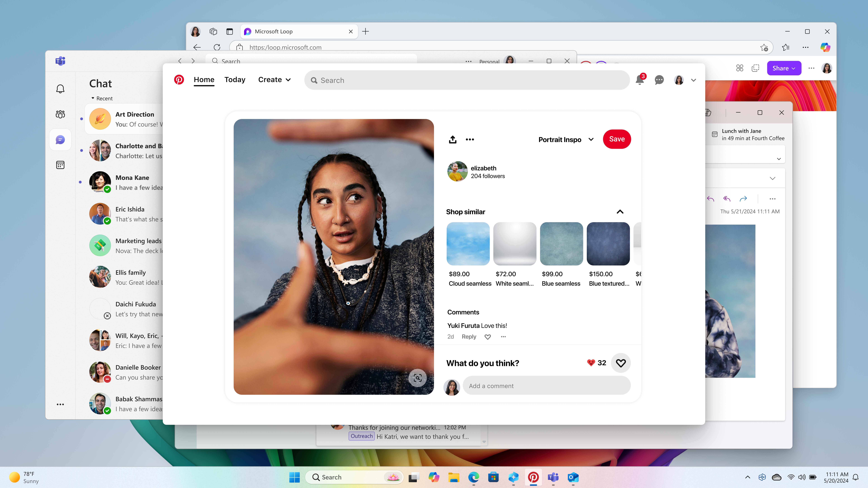
Task: Switch to Pinterest Today tab
Action: [x=235, y=80]
